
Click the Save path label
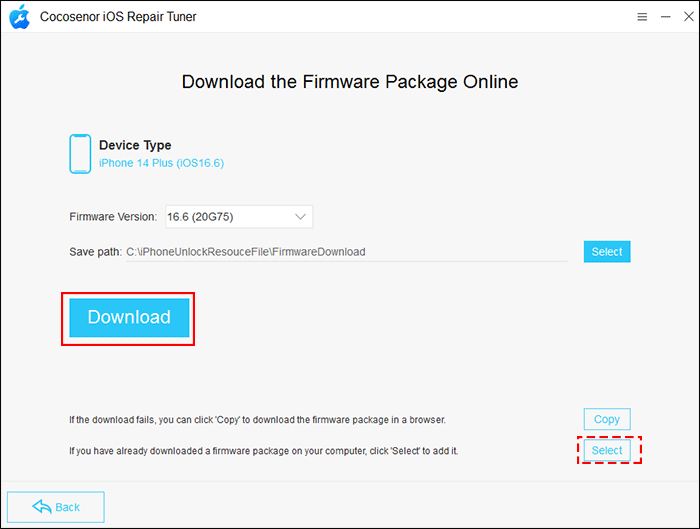click(96, 252)
